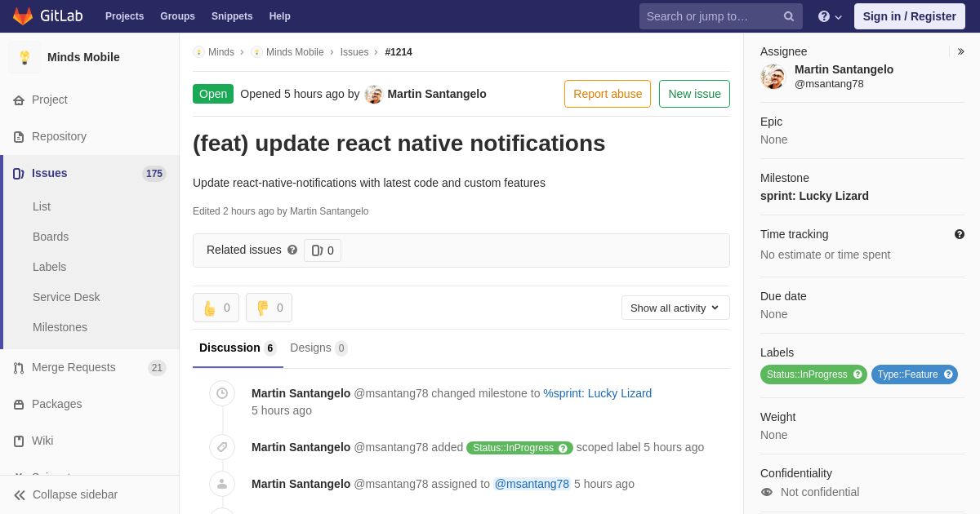Click the Project home icon in sidebar
This screenshot has height=514, width=980.
[19, 100]
